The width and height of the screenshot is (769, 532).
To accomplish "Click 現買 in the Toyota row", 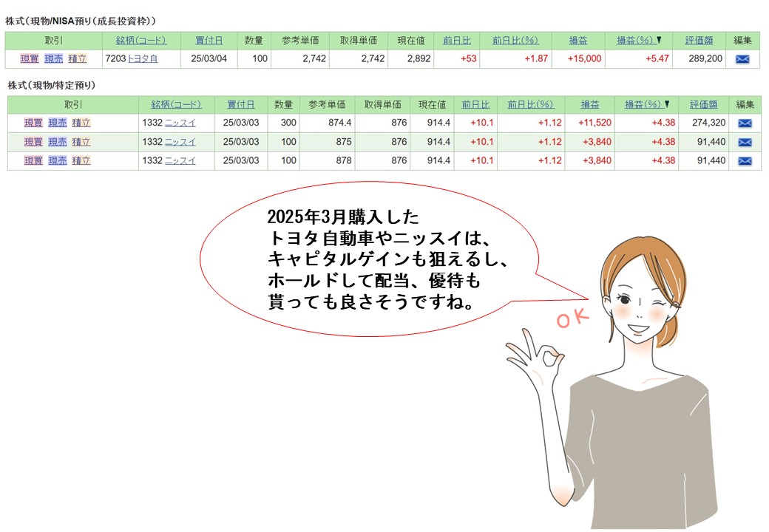I will tap(30, 59).
